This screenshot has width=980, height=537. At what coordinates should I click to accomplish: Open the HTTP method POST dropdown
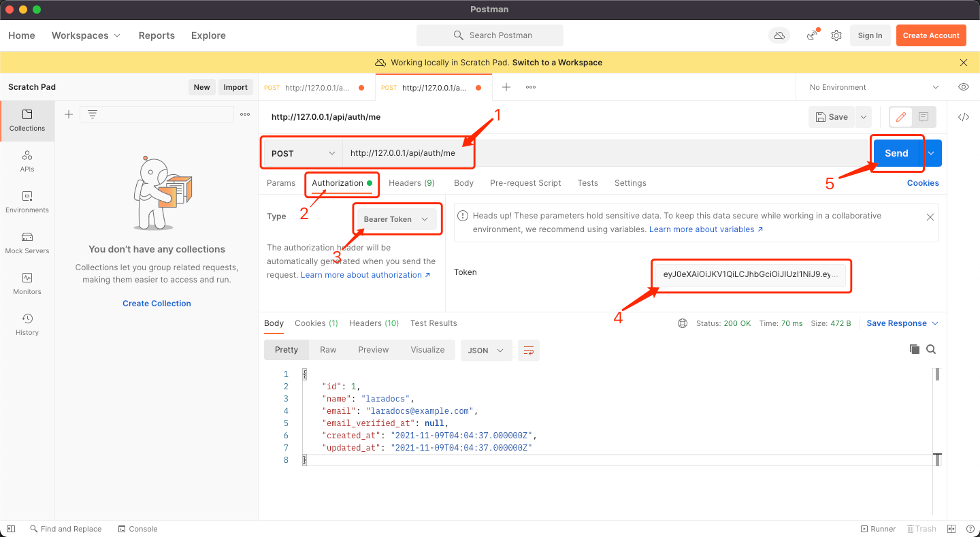(x=303, y=153)
